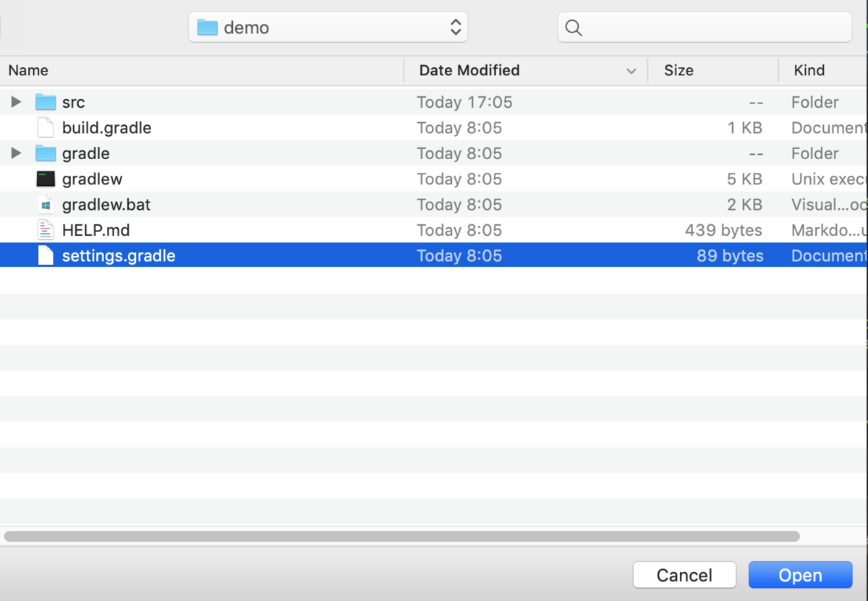Expand the src folder disclosure triangle
Viewport: 868px width, 601px height.
[16, 102]
